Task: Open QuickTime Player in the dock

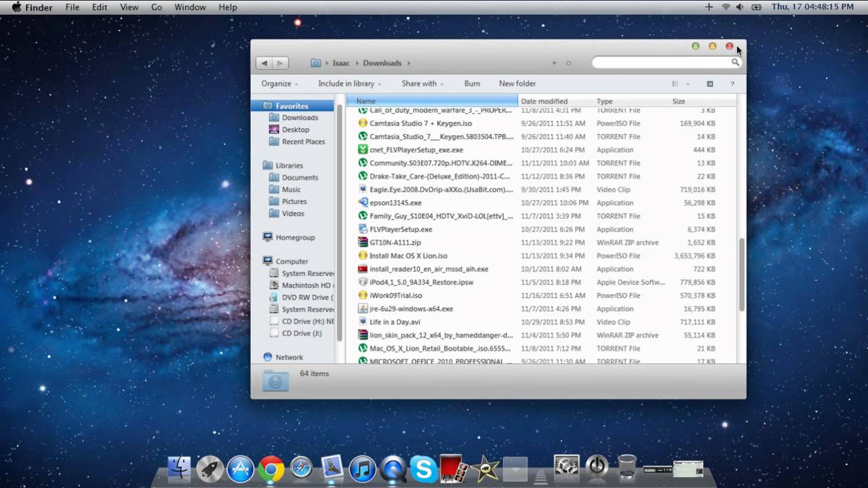Action: click(393, 469)
